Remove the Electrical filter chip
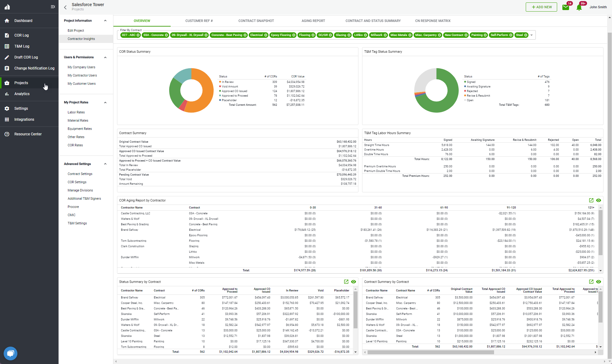This screenshot has width=612, height=364. click(x=266, y=35)
